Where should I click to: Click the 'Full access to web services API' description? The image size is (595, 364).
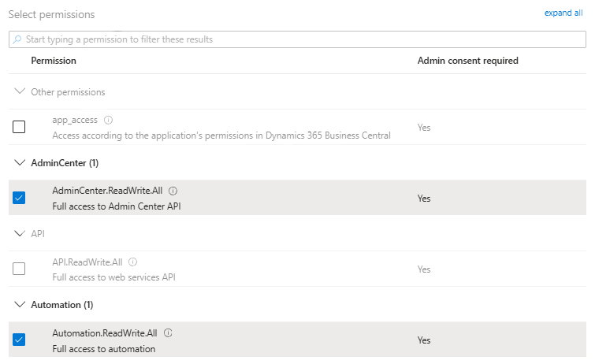tap(113, 277)
